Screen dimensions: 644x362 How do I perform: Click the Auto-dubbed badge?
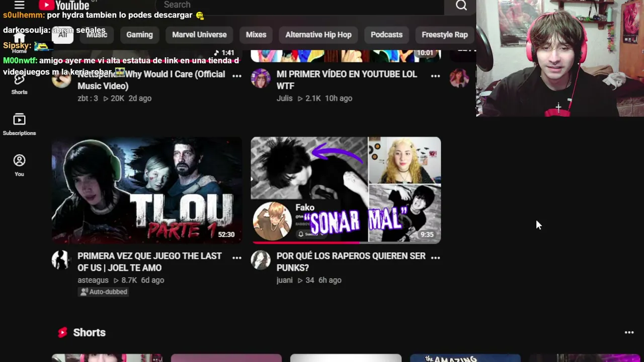click(x=104, y=292)
